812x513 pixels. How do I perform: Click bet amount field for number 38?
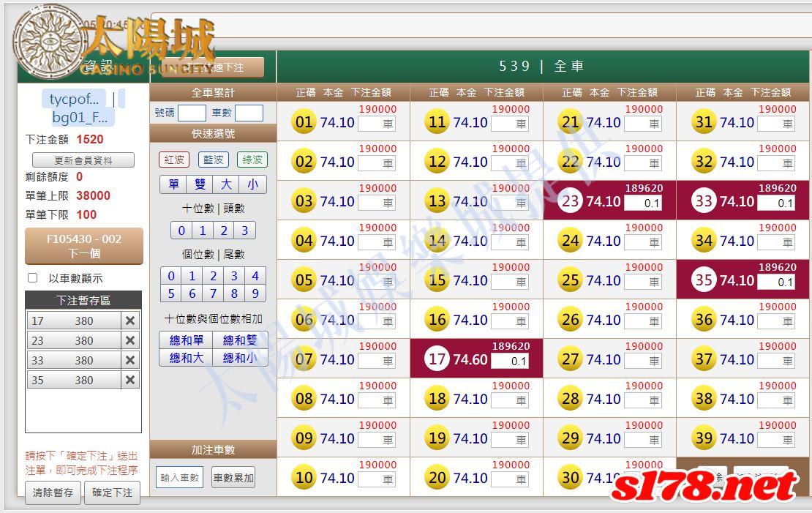pos(776,400)
